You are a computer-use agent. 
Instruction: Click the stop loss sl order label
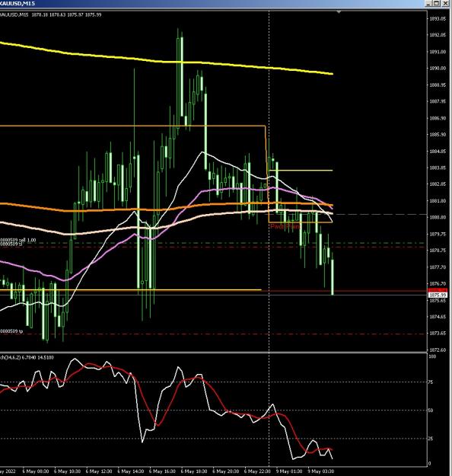pos(11,244)
